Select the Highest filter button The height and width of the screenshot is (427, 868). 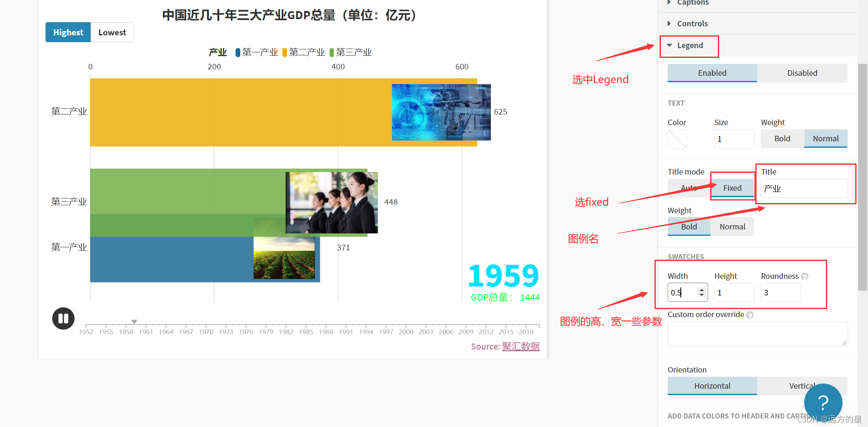click(x=68, y=32)
